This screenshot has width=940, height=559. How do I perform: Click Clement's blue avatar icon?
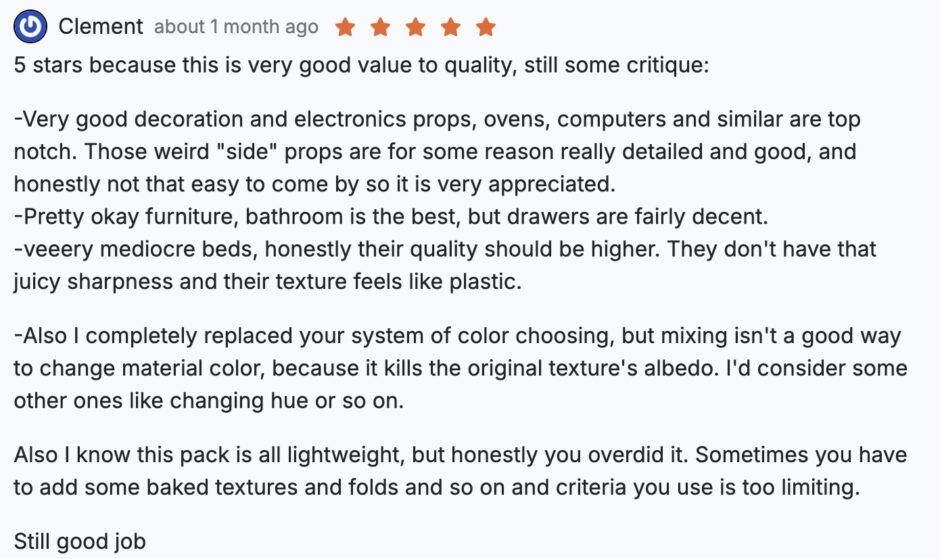coord(32,26)
